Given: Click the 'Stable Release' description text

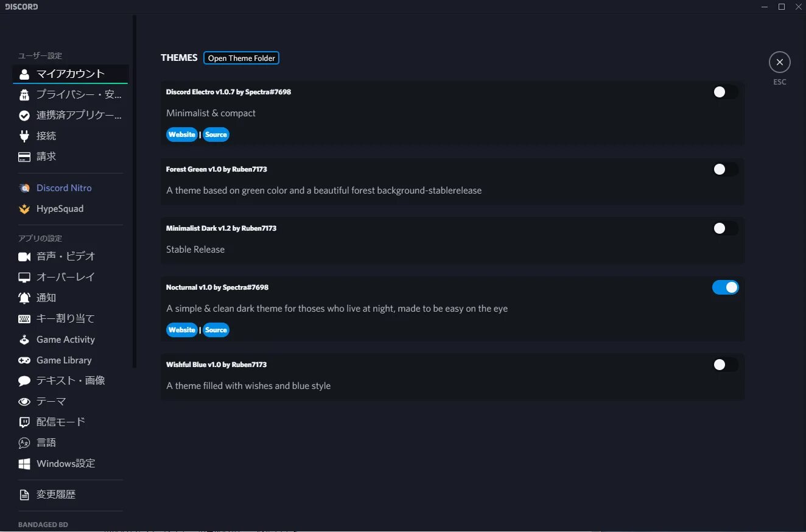Looking at the screenshot, I should (195, 250).
